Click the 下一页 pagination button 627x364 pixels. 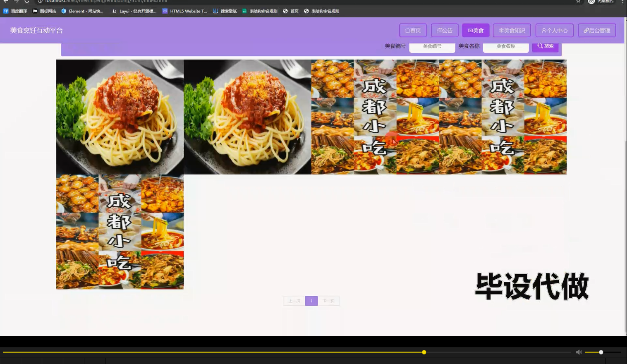(x=328, y=301)
